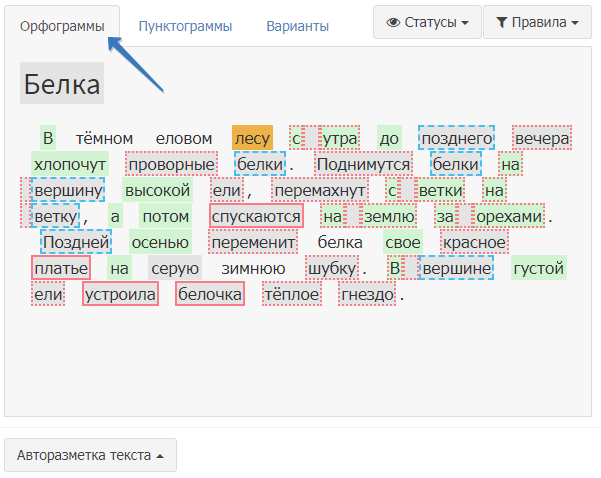This screenshot has height=478, width=601.
Task: Click the eye icon on the Статусы button
Action: 393,22
